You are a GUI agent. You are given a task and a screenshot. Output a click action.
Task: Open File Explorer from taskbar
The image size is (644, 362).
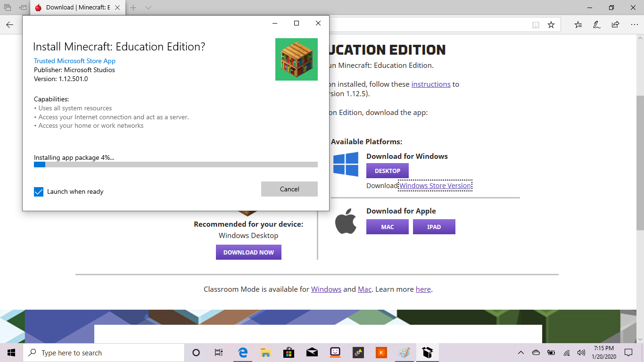point(265,353)
